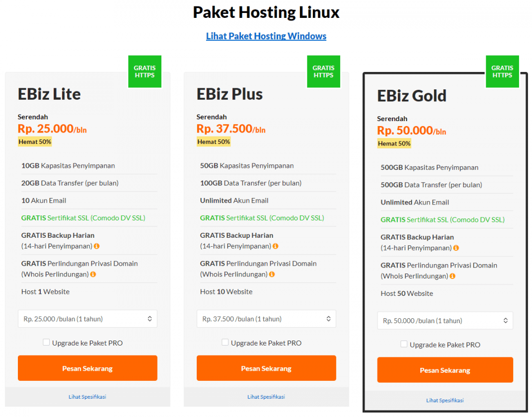Image resolution: width=532 pixels, height=417 pixels.
Task: Click the GRATIS HTTPS badge on EBiz Gold
Action: pos(502,71)
